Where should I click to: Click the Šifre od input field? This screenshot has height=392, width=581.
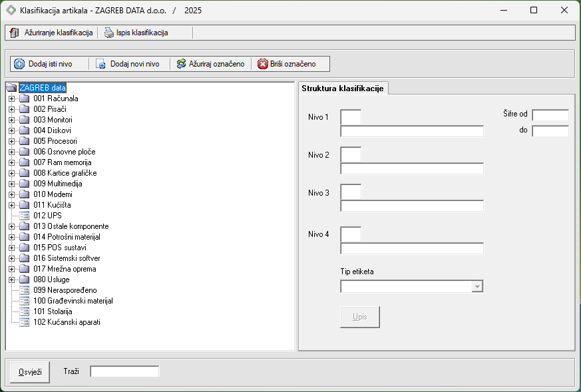click(x=550, y=115)
